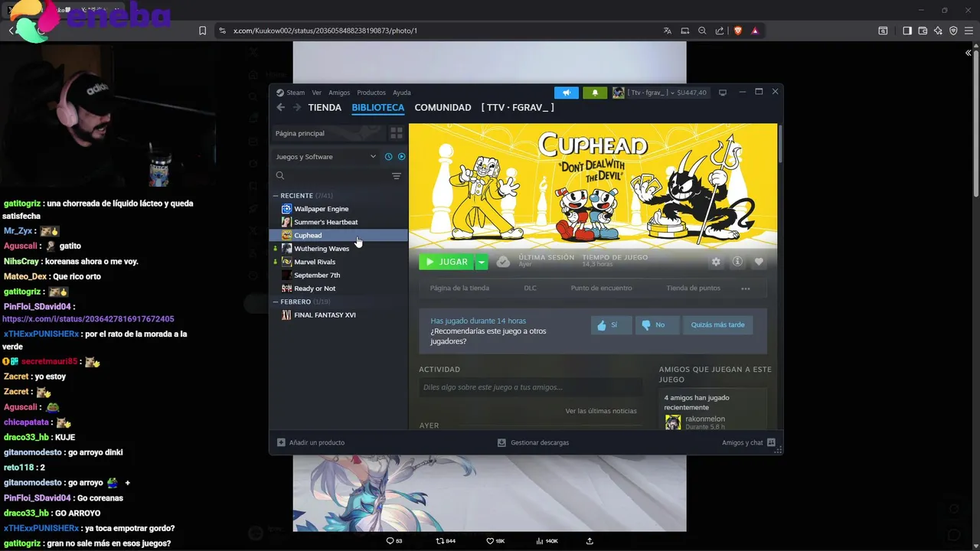Collapse the Reciente library section
This screenshot has height=551, width=980.
(x=276, y=196)
